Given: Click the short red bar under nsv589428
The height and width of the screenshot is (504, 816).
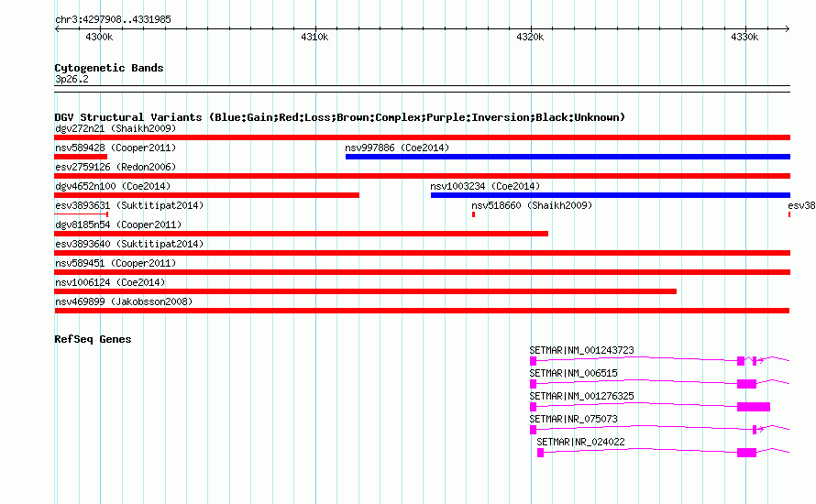Looking at the screenshot, I should [x=81, y=157].
